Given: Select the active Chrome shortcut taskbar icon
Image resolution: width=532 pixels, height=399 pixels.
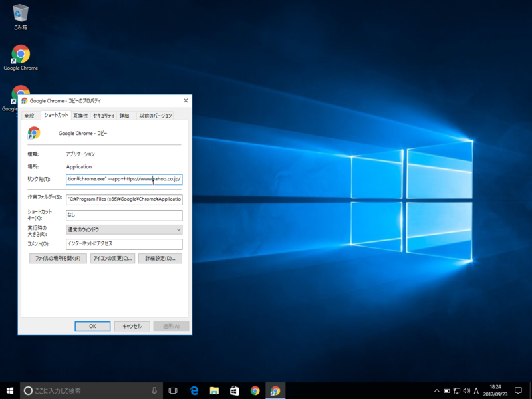Looking at the screenshot, I should (x=275, y=391).
